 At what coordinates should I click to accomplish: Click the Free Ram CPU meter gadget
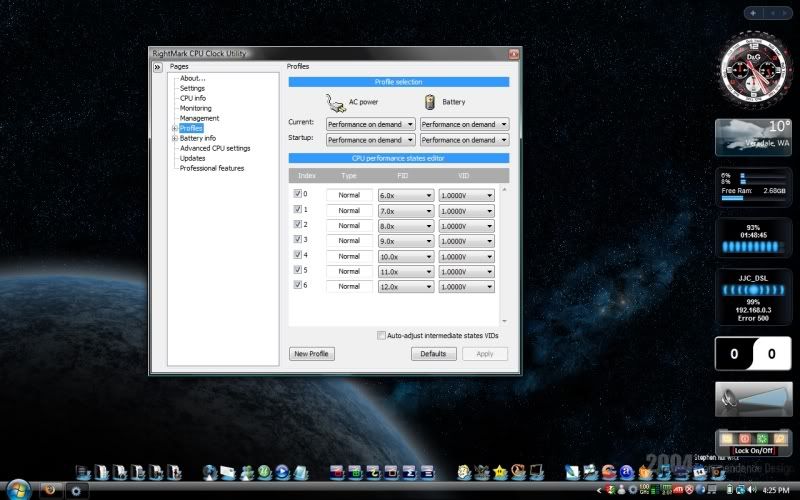click(x=753, y=187)
